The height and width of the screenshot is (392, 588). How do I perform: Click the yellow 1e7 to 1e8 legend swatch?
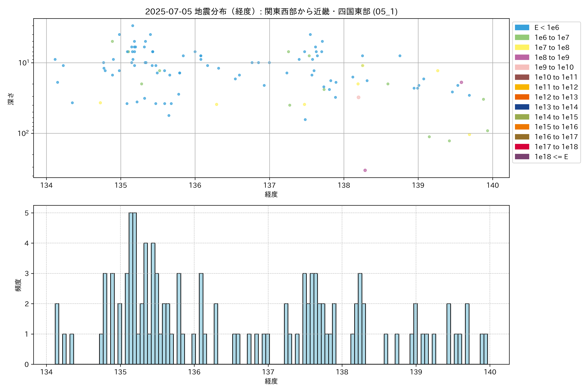point(522,48)
